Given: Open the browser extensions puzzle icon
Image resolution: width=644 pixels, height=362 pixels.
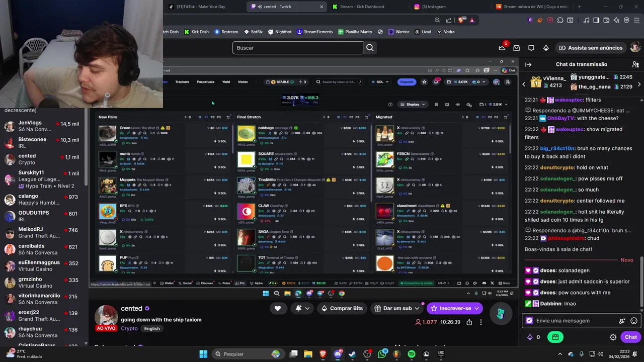Looking at the screenshot, I should pos(560,20).
